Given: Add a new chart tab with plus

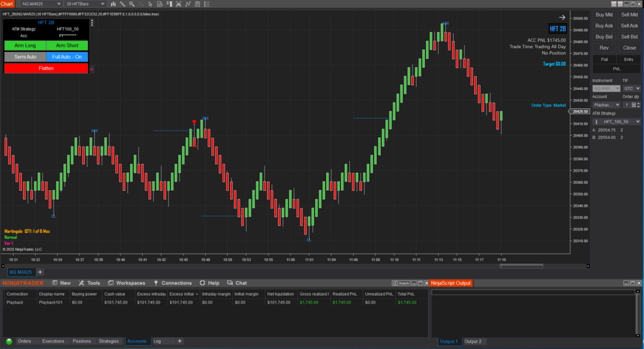Looking at the screenshot, I should coord(40,272).
